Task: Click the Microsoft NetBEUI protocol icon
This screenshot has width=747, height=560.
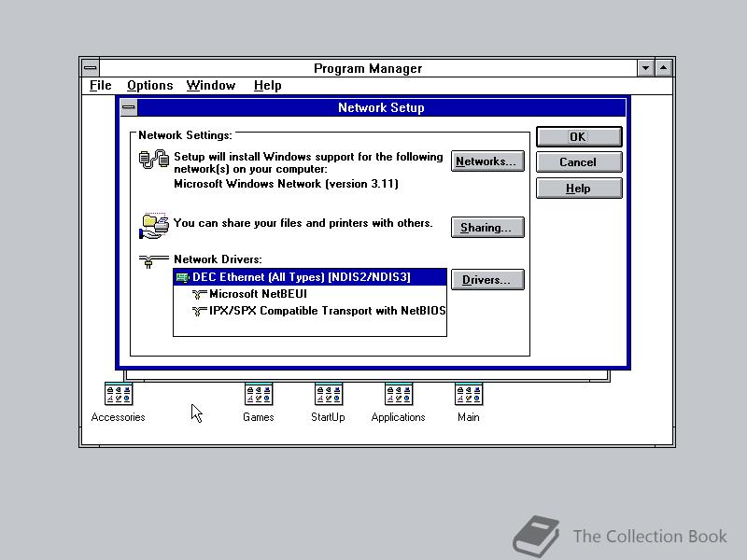Action: (x=199, y=294)
